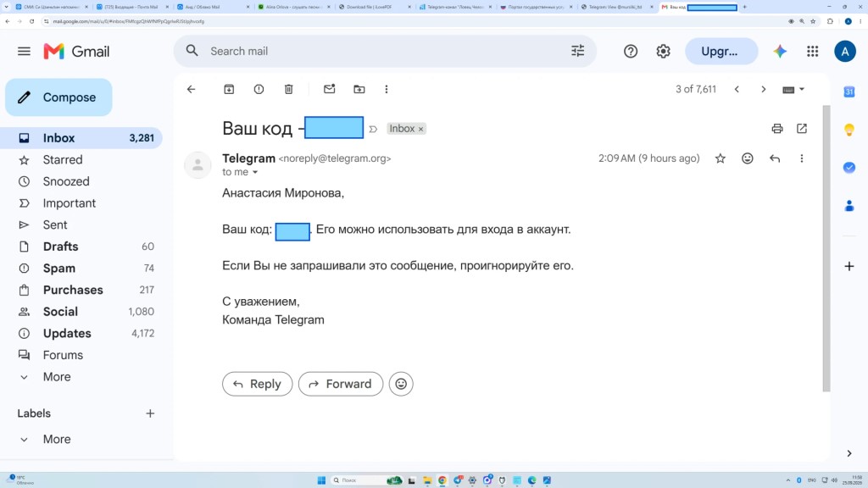Open Gmail Support help icon
This screenshot has height=488, width=868.
pyautogui.click(x=631, y=52)
